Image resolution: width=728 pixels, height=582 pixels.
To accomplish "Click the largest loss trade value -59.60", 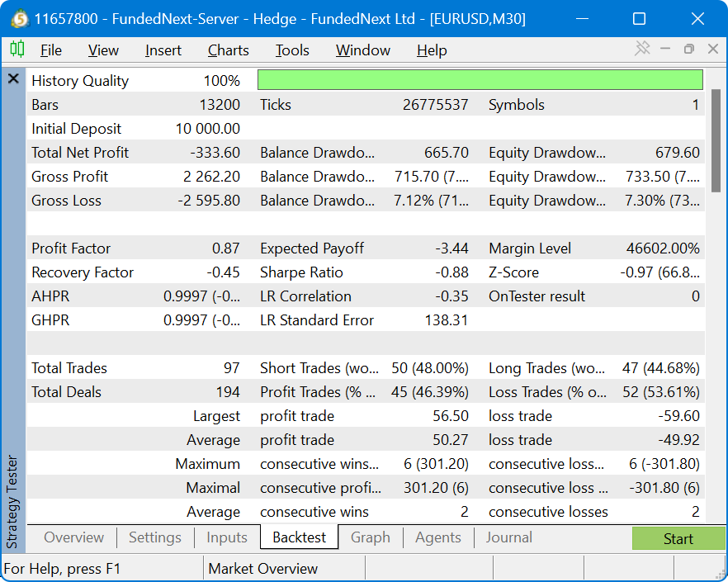I will click(678, 416).
